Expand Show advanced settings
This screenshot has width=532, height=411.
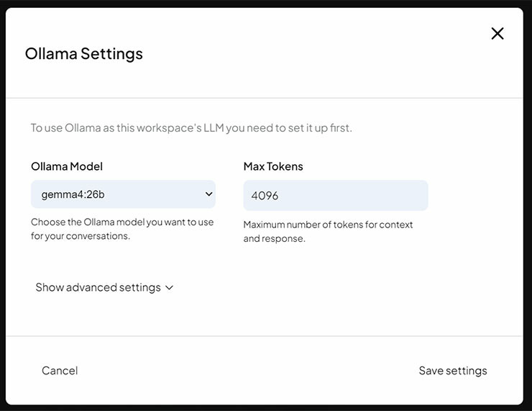[x=104, y=287]
